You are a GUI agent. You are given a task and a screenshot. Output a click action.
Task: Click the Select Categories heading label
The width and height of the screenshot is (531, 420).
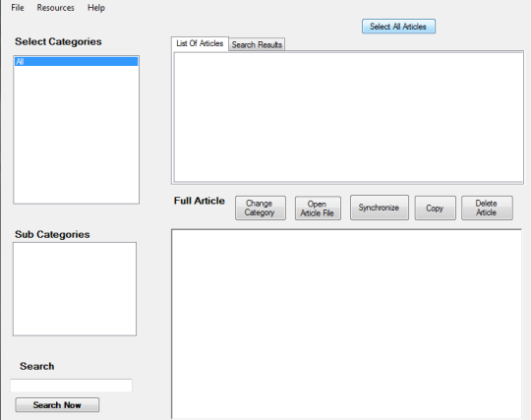point(58,41)
